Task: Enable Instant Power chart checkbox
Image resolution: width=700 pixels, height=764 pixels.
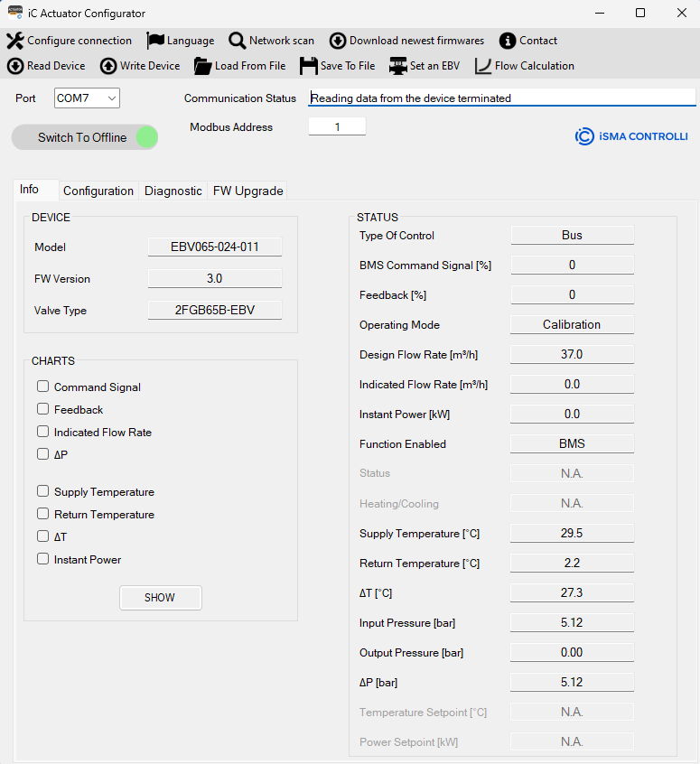Action: point(42,559)
